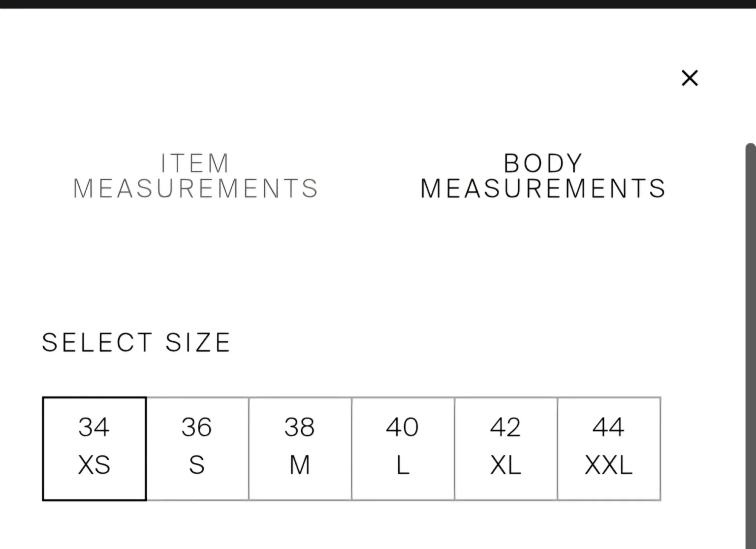
Task: Choose the largest available size option
Action: tap(609, 449)
